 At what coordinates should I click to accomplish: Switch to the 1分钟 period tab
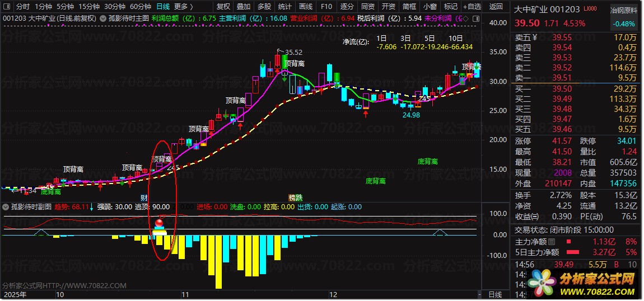tap(43, 7)
